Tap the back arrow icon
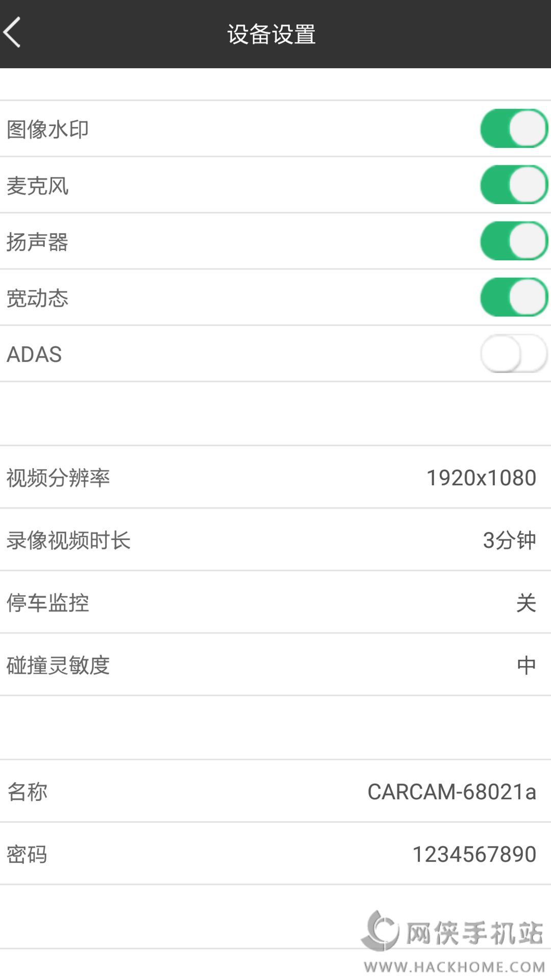Image resolution: width=551 pixels, height=980 pixels. [13, 32]
